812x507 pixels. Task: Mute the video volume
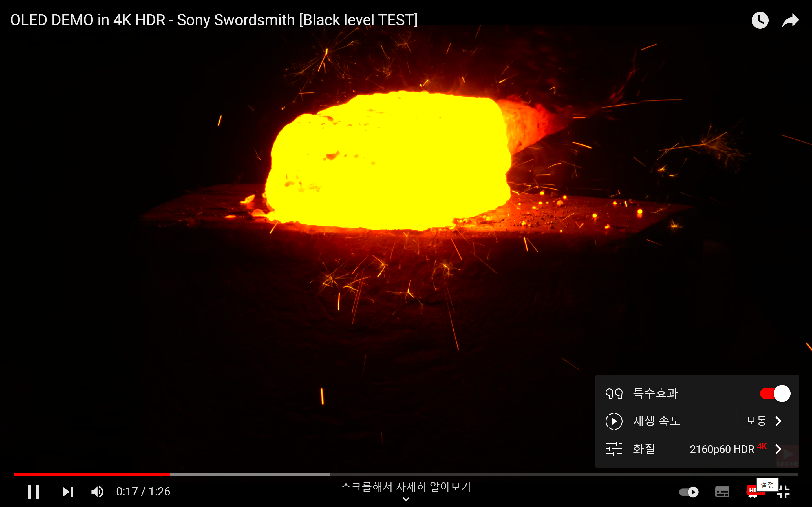[x=97, y=492]
